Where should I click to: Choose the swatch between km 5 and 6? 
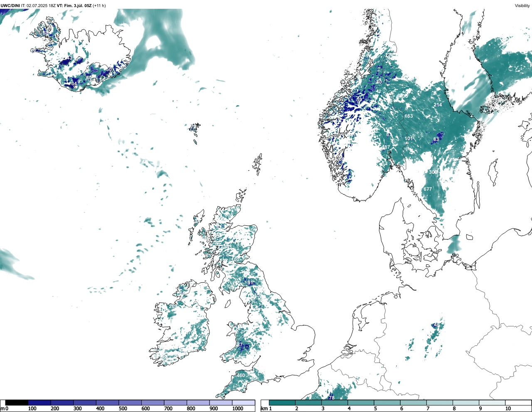coord(387,402)
